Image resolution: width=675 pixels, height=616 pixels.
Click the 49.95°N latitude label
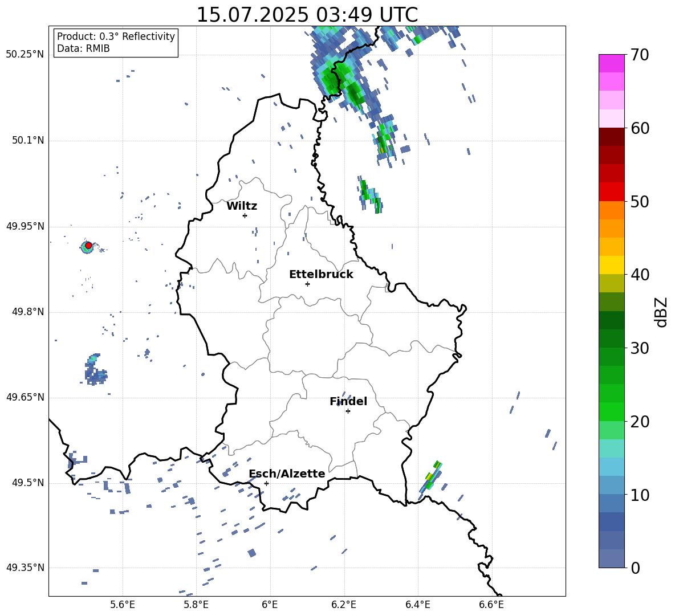(25, 226)
